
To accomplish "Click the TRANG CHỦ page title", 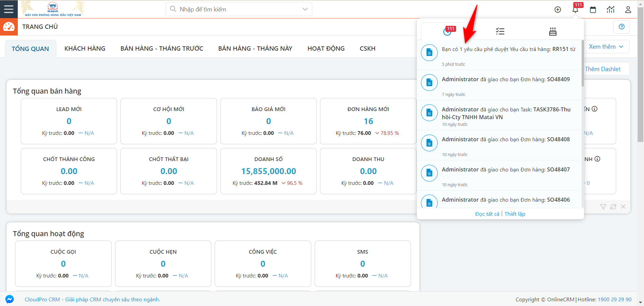I will pyautogui.click(x=40, y=27).
